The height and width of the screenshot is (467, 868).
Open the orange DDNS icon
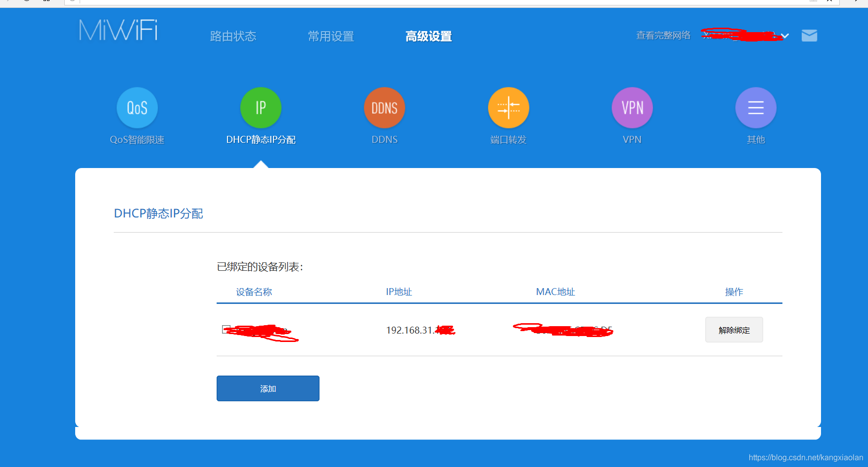tap(384, 108)
